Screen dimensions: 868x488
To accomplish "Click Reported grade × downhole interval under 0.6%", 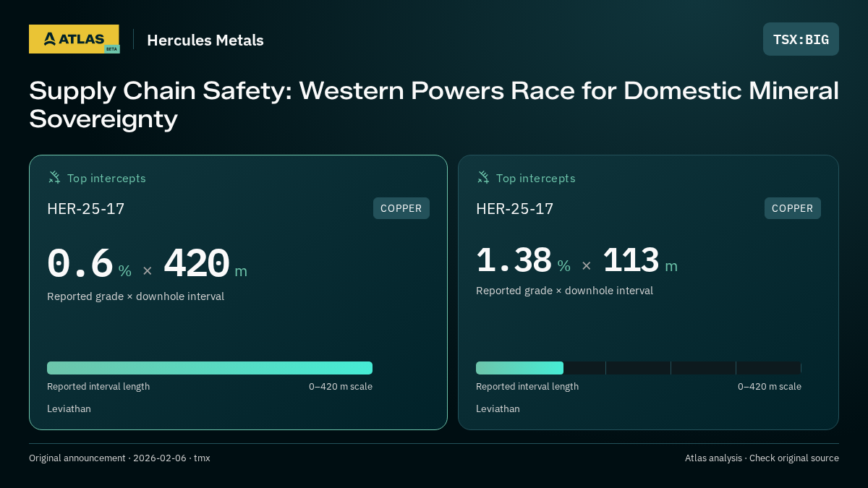I will coord(136,296).
